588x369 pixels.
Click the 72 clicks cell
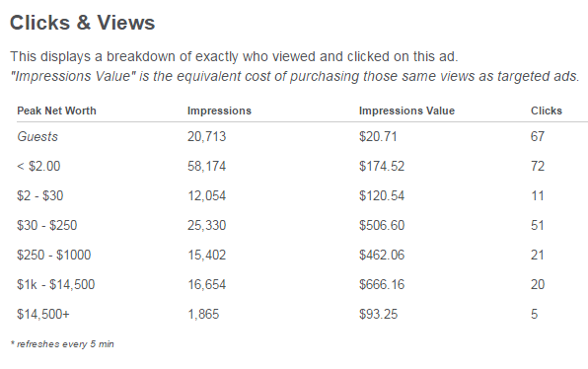(x=538, y=166)
